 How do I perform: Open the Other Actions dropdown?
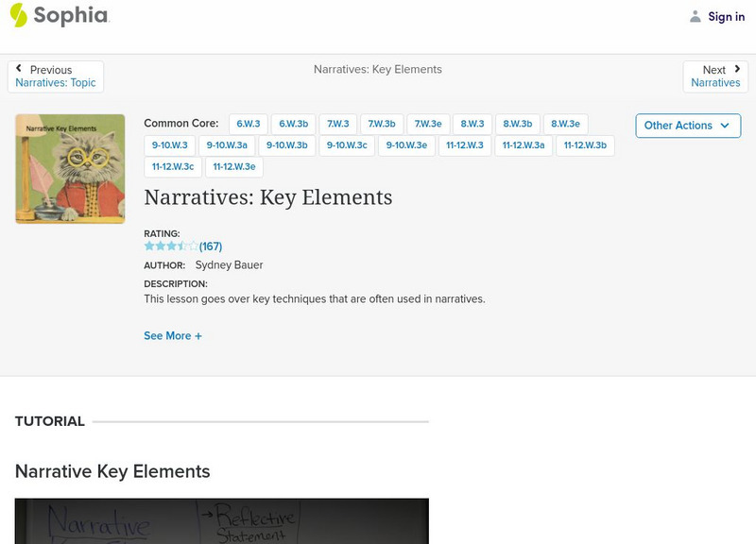[687, 125]
